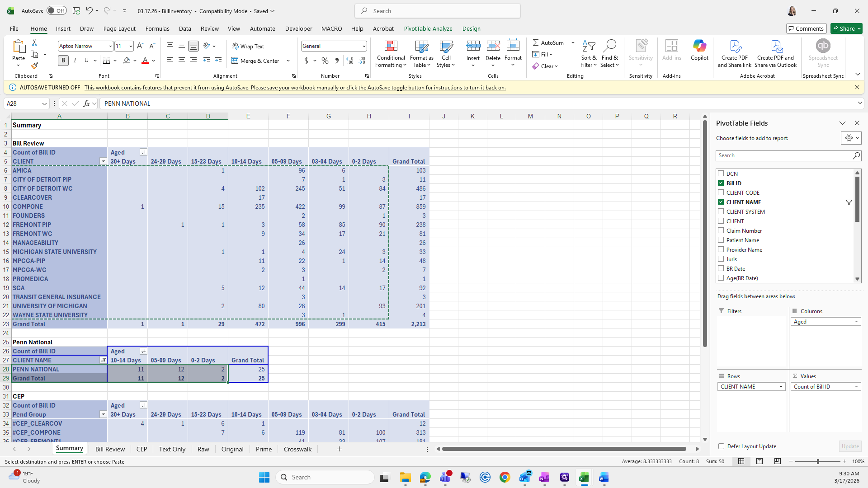The height and width of the screenshot is (488, 868).
Task: Click the zoom slider handle
Action: pyautogui.click(x=817, y=461)
